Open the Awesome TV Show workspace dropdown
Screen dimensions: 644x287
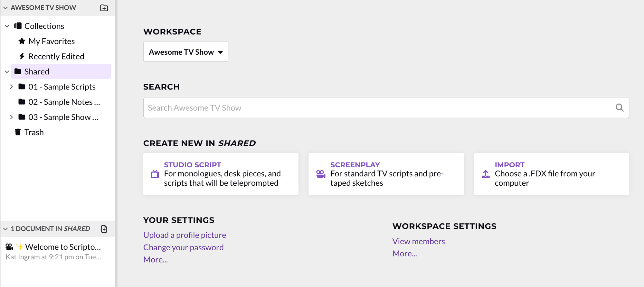[185, 51]
